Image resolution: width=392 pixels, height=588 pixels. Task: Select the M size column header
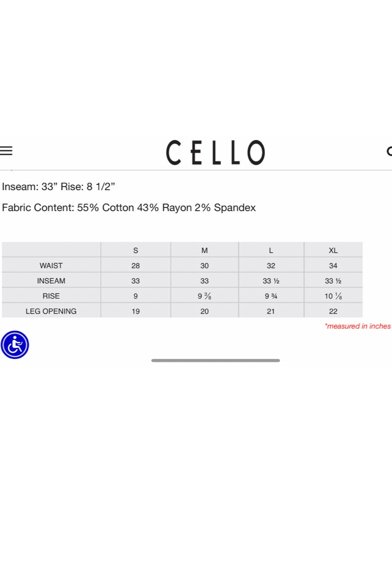pyautogui.click(x=205, y=250)
